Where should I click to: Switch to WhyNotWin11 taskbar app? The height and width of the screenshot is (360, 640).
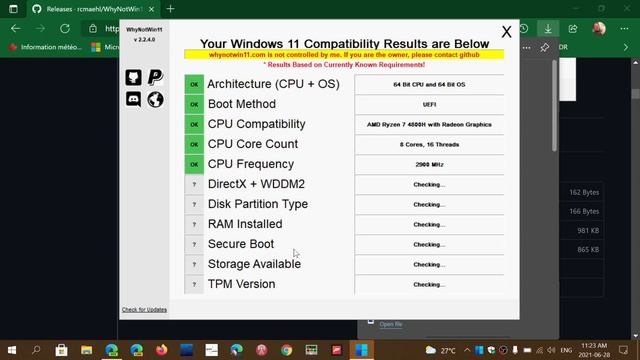tap(361, 350)
